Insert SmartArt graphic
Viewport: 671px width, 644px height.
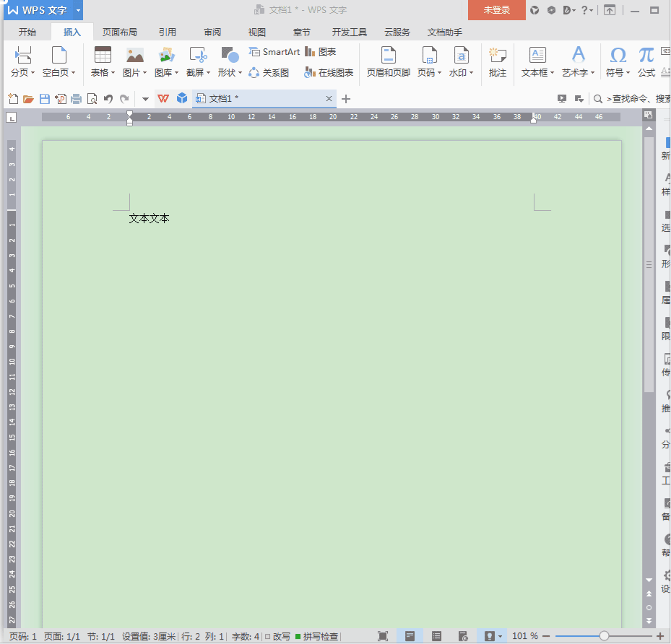(x=274, y=52)
